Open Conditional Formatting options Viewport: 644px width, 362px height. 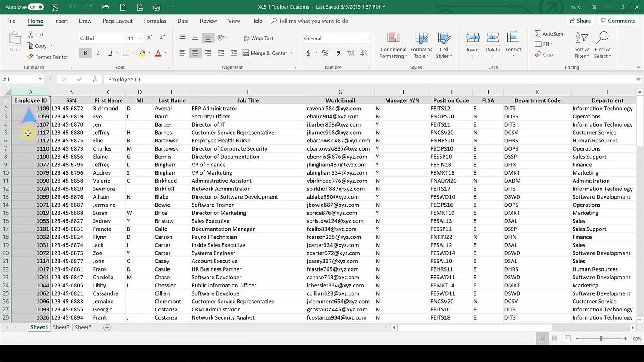click(x=393, y=44)
